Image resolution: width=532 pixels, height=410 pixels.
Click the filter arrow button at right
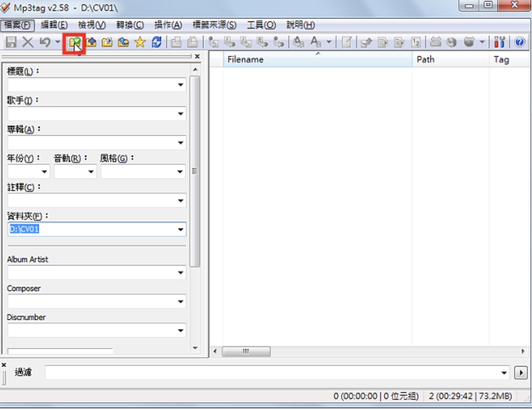click(521, 373)
